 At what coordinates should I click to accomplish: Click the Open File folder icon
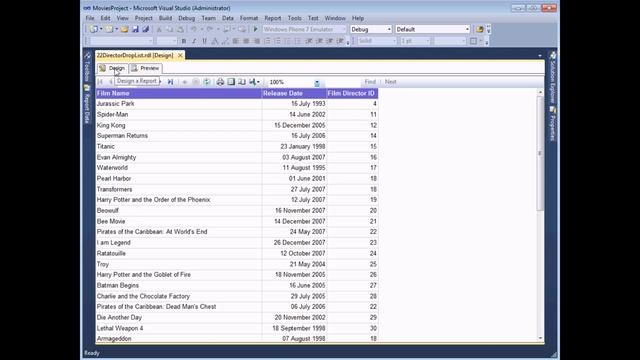tap(124, 29)
